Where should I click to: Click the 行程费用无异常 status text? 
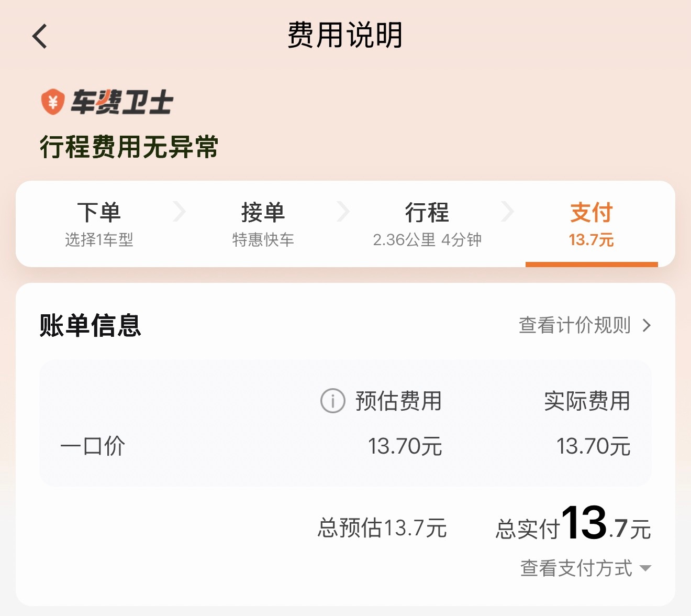coord(130,147)
